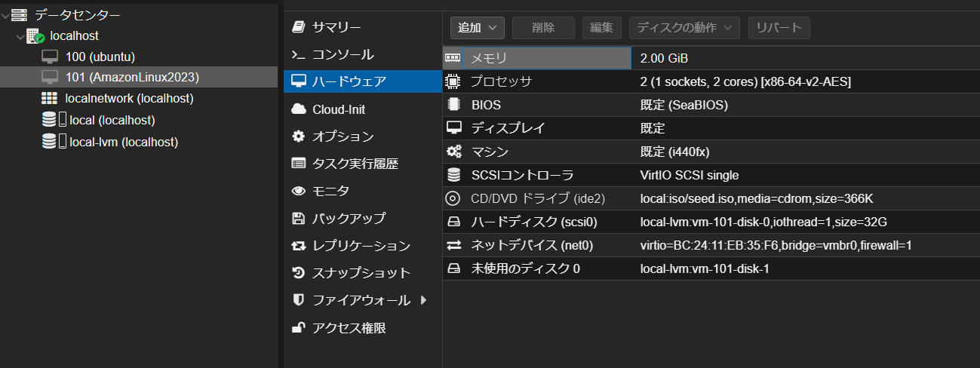This screenshot has width=980, height=368.
Task: Click the terminal icon next to コンソール
Action: click(299, 55)
